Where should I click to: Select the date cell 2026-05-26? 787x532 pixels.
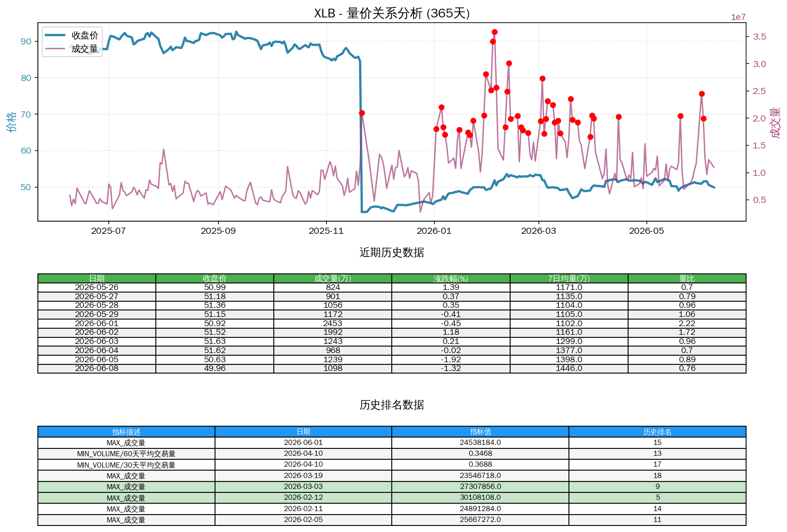(x=97, y=287)
